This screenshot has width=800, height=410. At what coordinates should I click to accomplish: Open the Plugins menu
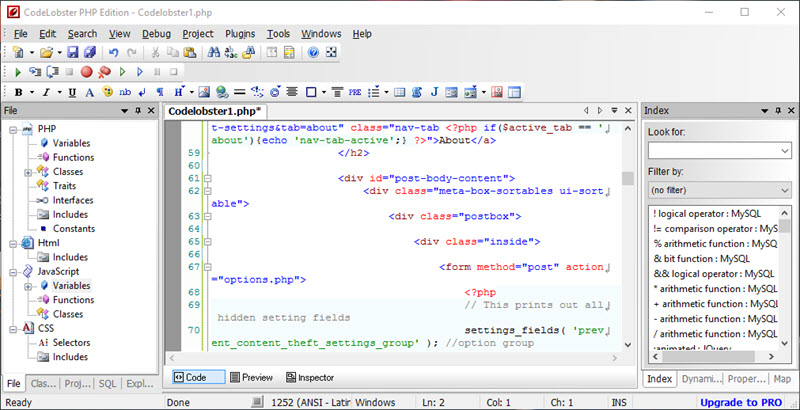click(x=240, y=34)
